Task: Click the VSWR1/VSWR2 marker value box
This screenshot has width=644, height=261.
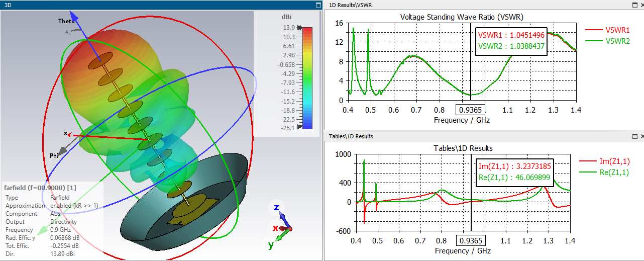Action: pyautogui.click(x=511, y=41)
